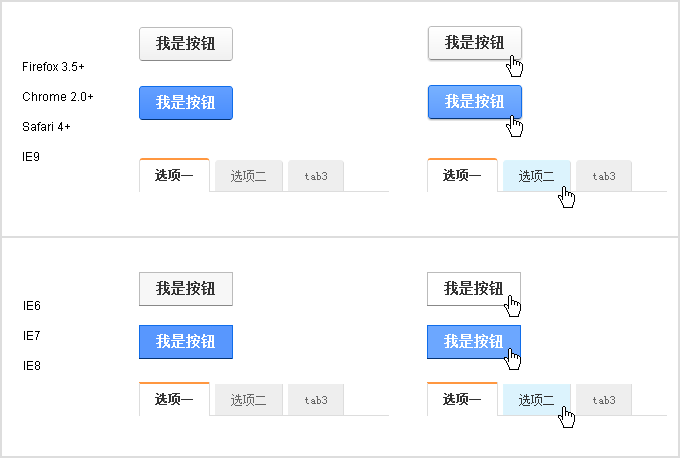Click rounded gray 我是按钮 button without hand cursor
Image resolution: width=680 pixels, height=458 pixels.
185,44
